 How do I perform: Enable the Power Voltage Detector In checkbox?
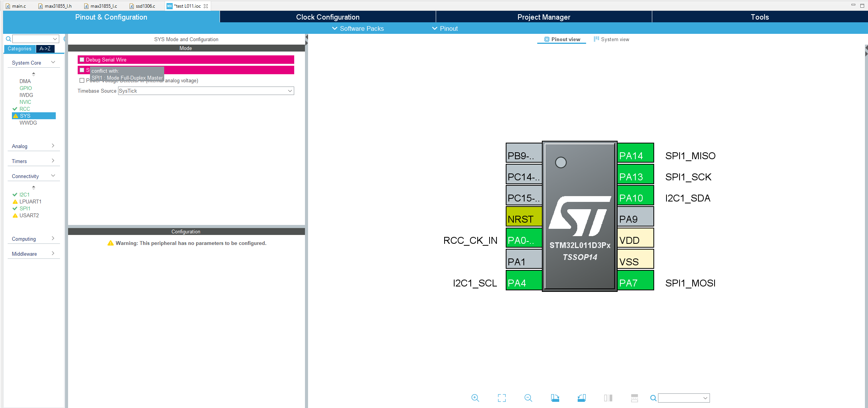pos(82,80)
